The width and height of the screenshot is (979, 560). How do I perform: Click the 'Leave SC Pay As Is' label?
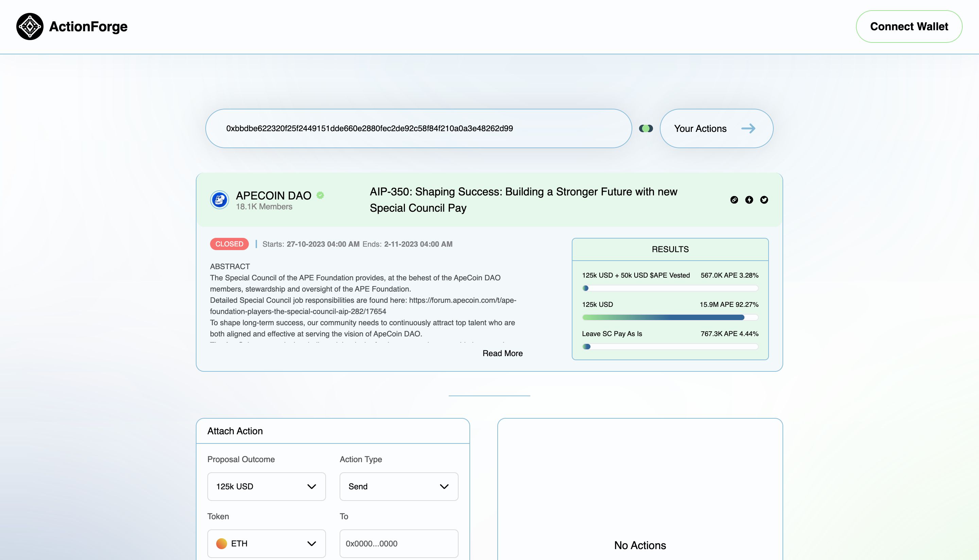coord(612,333)
